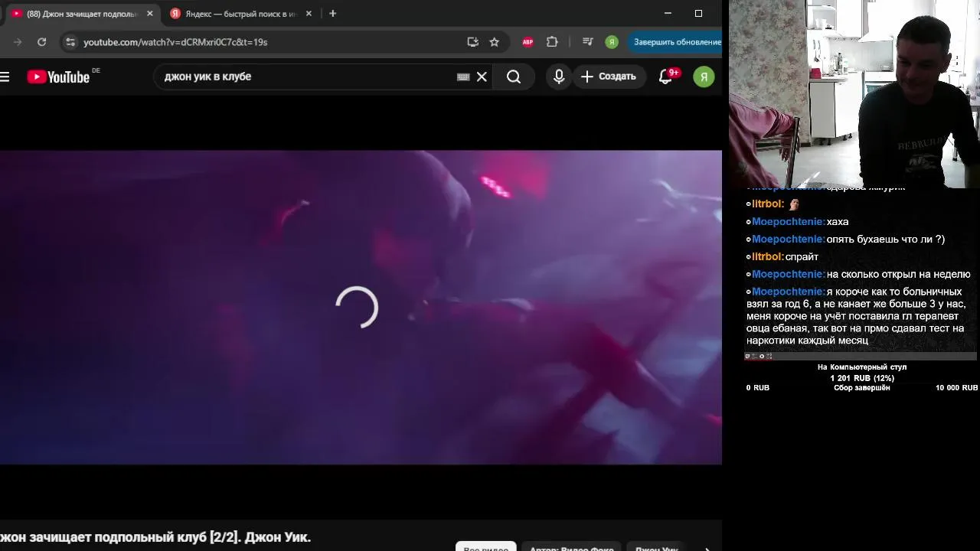Open the browser extensions puzzle icon
980x551 pixels.
552,42
